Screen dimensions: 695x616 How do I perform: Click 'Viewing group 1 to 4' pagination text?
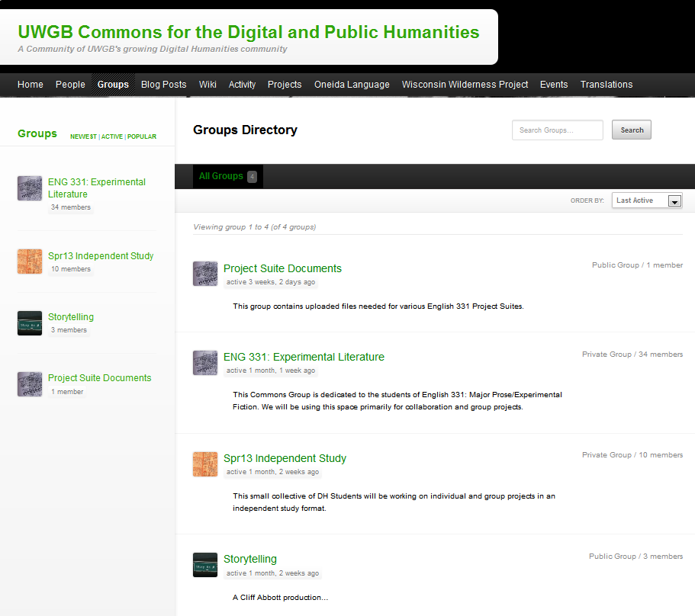[x=254, y=226]
